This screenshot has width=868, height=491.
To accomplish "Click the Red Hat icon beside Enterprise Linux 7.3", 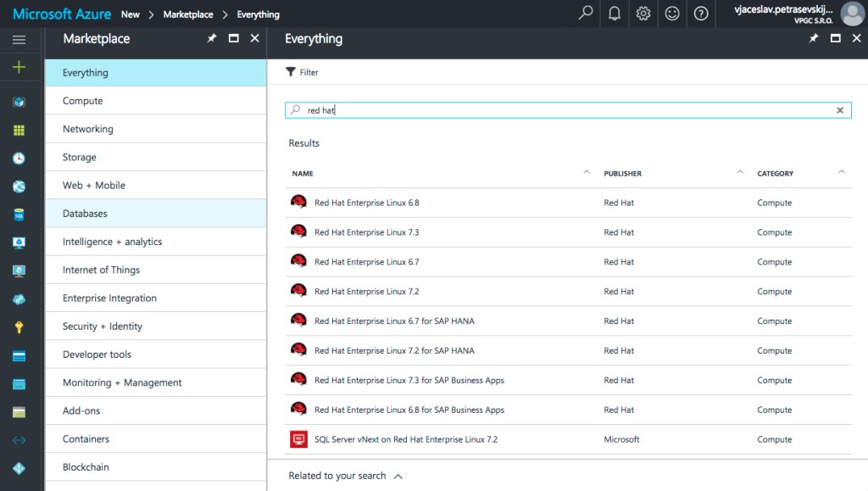I will (298, 232).
